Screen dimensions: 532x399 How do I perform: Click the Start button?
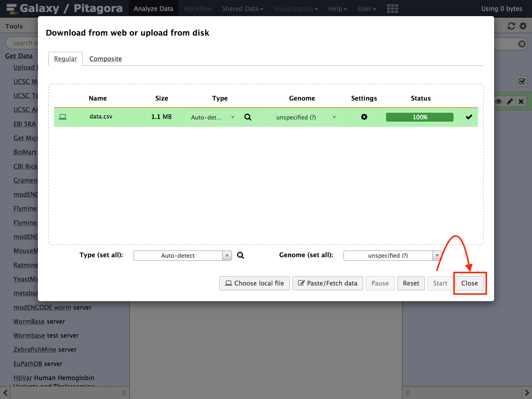pyautogui.click(x=440, y=283)
